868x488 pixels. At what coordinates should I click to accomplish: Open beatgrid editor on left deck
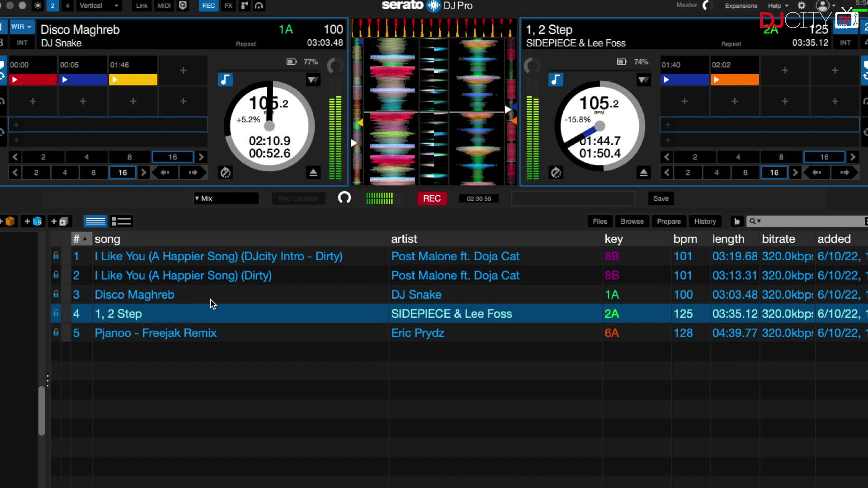pyautogui.click(x=225, y=172)
